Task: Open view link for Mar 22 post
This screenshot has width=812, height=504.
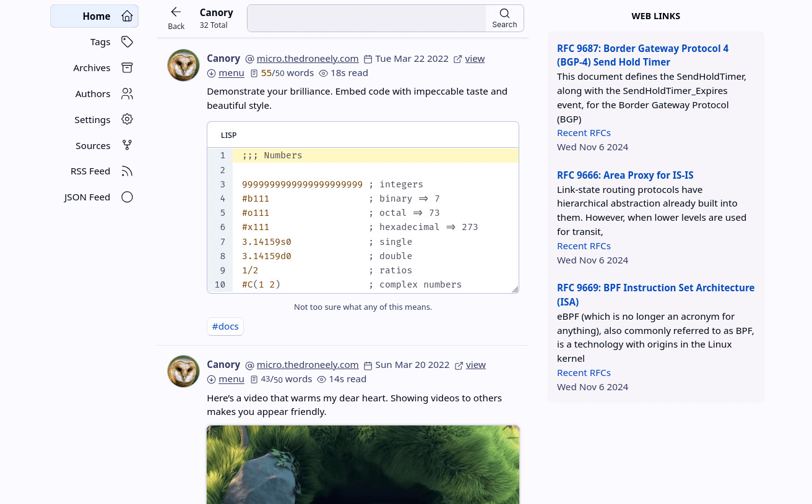Action: click(x=474, y=59)
